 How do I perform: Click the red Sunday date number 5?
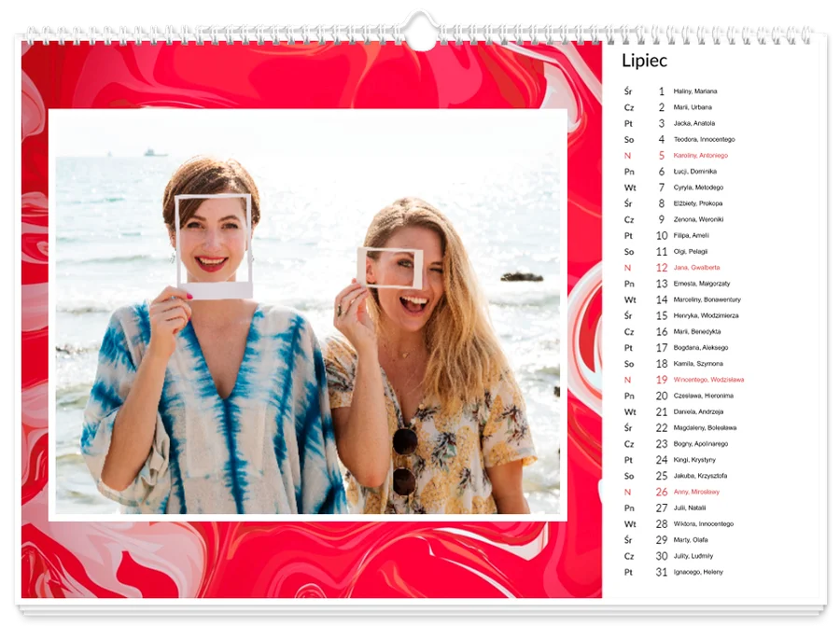point(662,155)
